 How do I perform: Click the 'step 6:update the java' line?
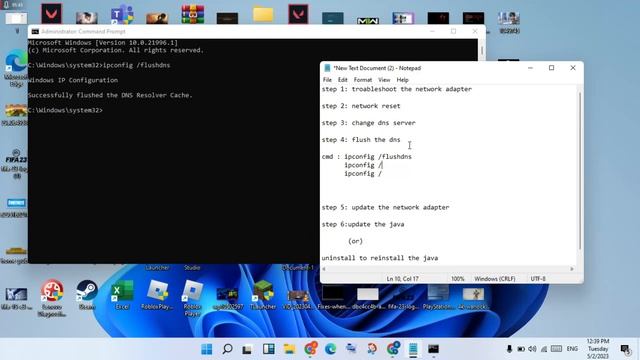pos(363,224)
